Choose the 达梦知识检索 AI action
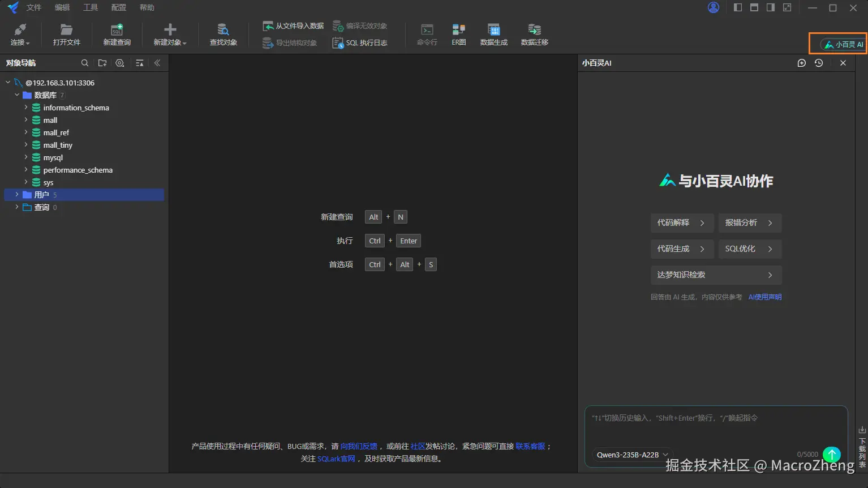 [x=716, y=275]
